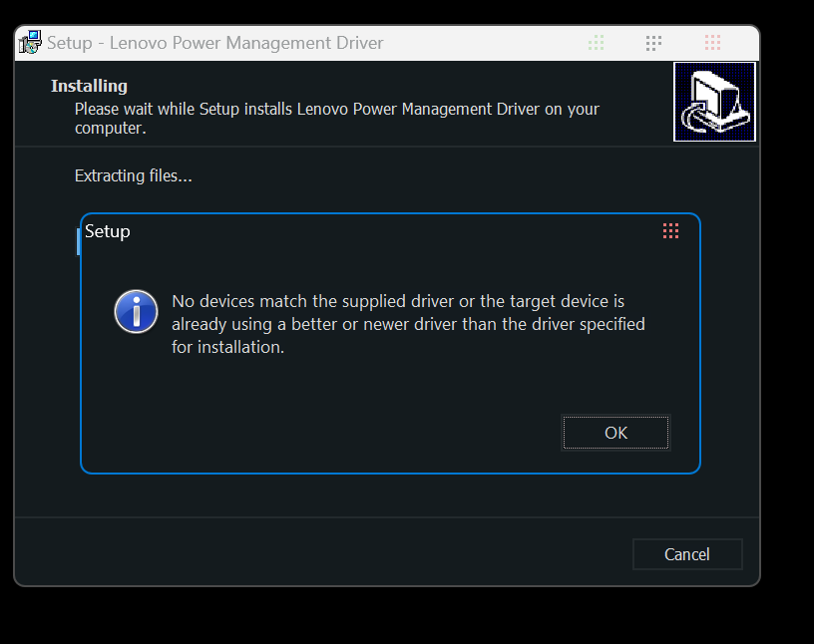Click the 'Setup' title of the inner dialog
814x644 pixels.
[x=108, y=231]
